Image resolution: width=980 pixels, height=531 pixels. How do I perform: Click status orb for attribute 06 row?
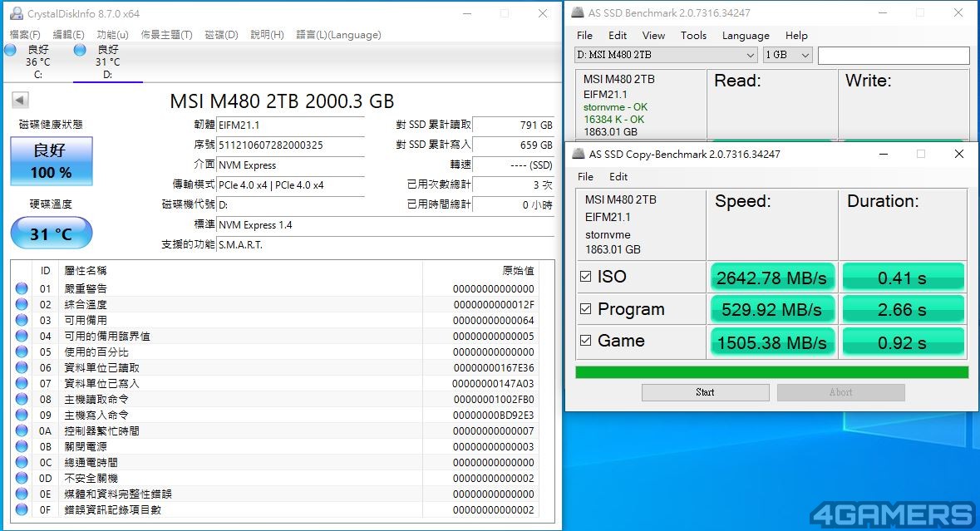point(22,367)
